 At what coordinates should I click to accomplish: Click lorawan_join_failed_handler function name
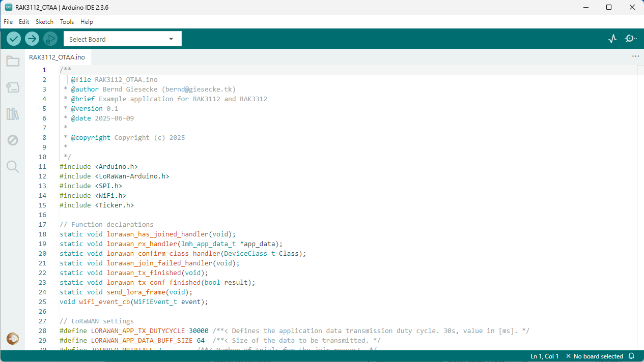point(160,263)
